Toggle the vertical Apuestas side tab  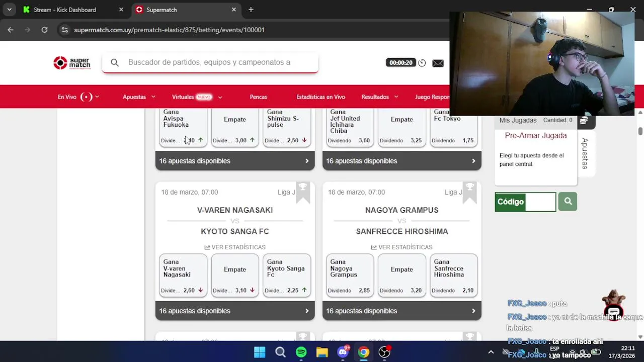[x=585, y=153]
